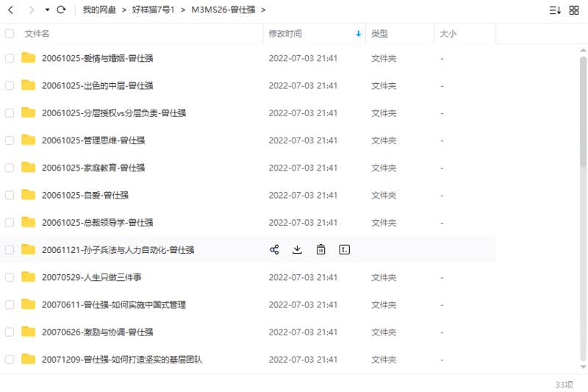The image size is (588, 392).
Task: Open the folder 20070626-激励与协调-曾仕强
Action: [x=97, y=332]
